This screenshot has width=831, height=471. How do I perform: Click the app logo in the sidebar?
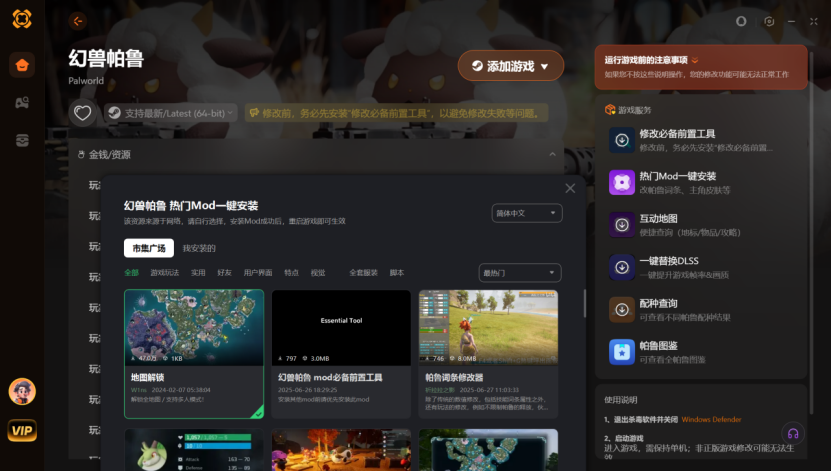click(22, 19)
